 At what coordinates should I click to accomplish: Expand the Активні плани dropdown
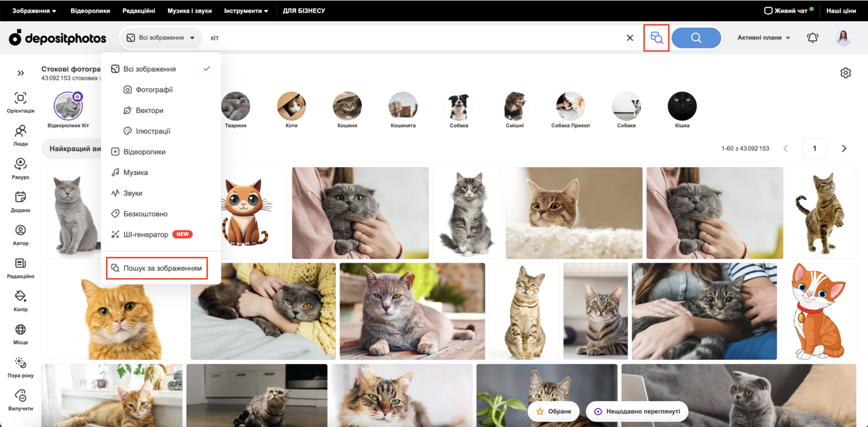[763, 38]
